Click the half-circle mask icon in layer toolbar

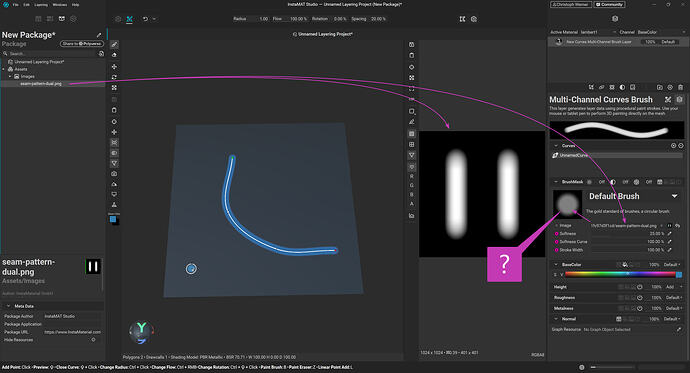(x=622, y=87)
